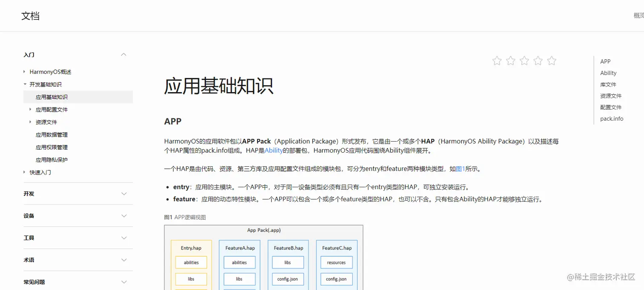The width and height of the screenshot is (644, 290).
Task: Open 应用权限管理 sidebar item
Action: pos(52,147)
